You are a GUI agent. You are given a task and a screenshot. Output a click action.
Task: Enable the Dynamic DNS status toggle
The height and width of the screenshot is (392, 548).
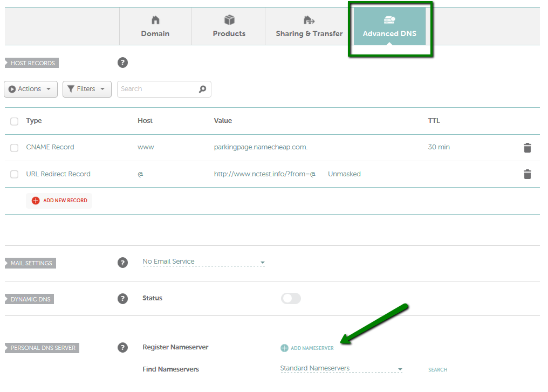291,298
